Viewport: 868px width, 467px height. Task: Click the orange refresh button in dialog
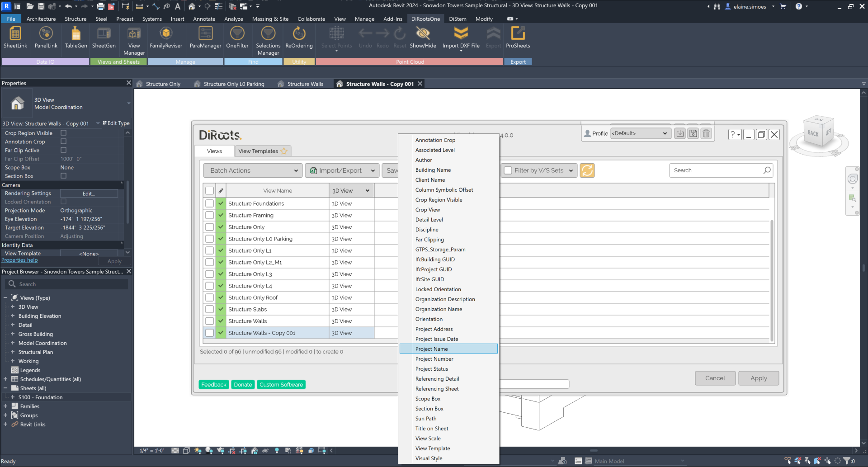(x=587, y=170)
